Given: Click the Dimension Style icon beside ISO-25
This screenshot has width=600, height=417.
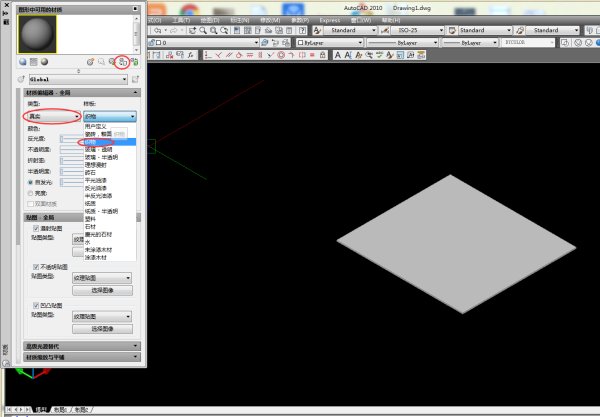Looking at the screenshot, I should tap(385, 30).
